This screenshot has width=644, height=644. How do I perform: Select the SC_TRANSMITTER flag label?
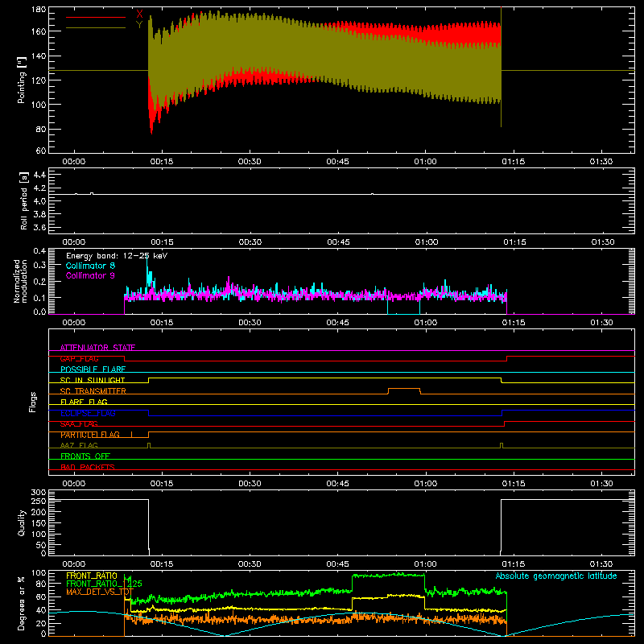(93, 391)
